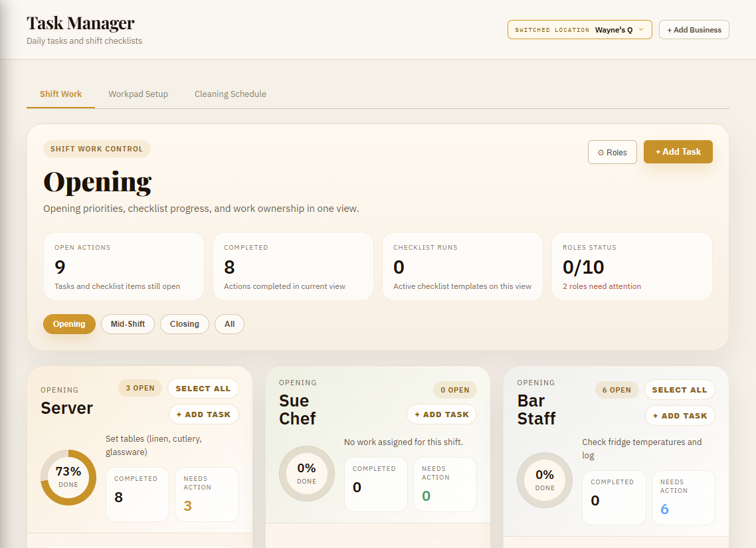The height and width of the screenshot is (548, 756).
Task: Click the Sue Chef 0% done progress ring
Action: (x=307, y=474)
